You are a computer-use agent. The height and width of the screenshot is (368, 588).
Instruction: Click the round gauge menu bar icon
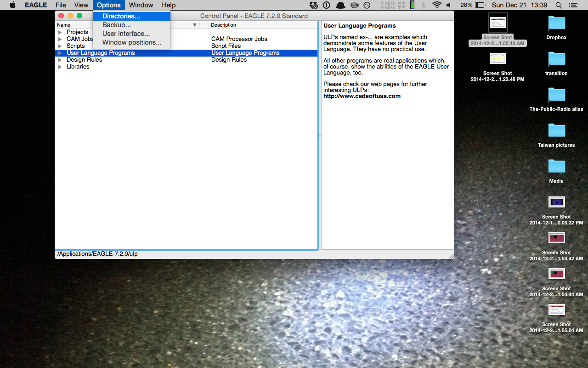click(x=367, y=5)
